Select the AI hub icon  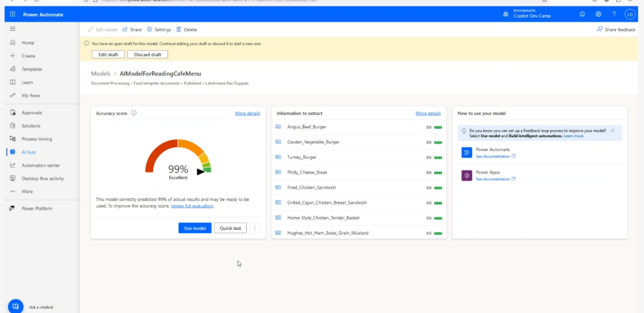tap(13, 151)
